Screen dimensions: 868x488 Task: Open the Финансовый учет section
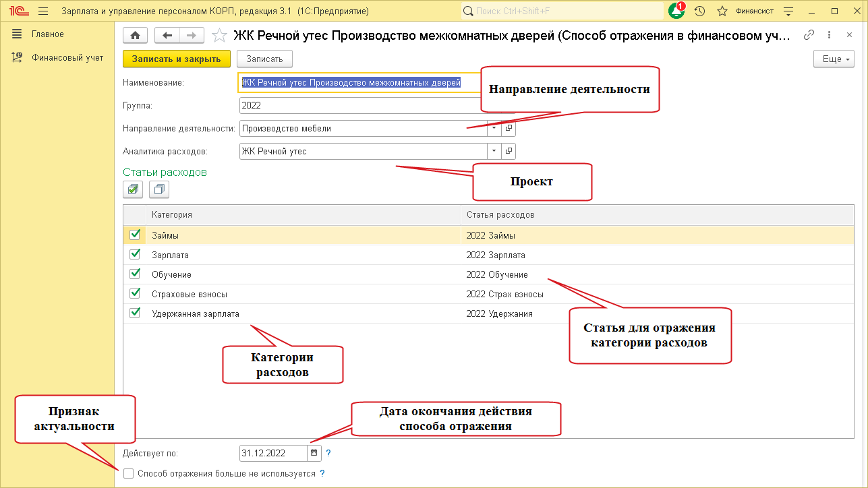tap(67, 58)
